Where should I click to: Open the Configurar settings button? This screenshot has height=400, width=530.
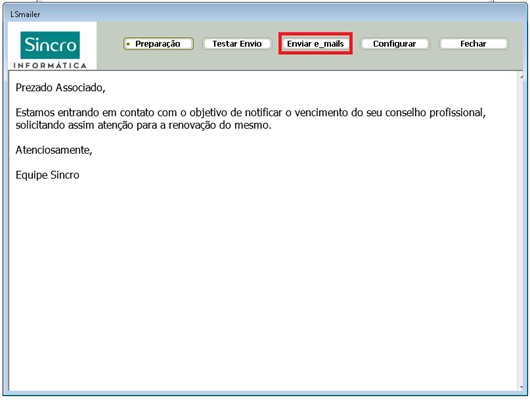click(x=394, y=44)
